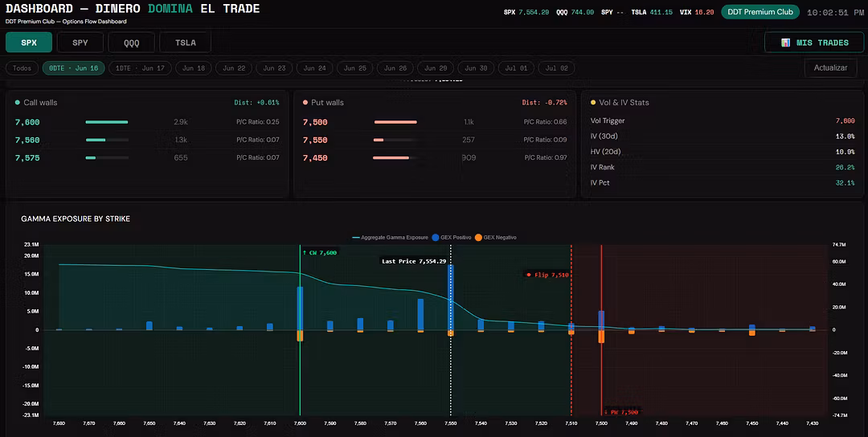868x437 pixels.
Task: Click the Call walls Dist +0.61% value
Action: point(257,102)
